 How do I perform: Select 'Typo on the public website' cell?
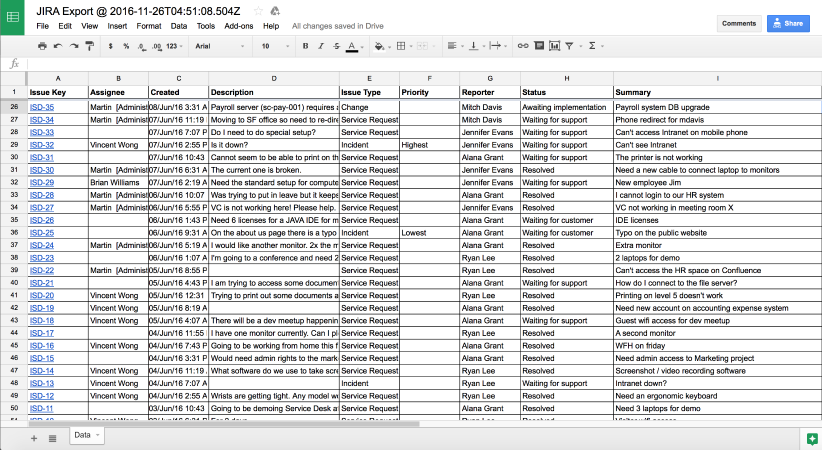[x=717, y=233]
